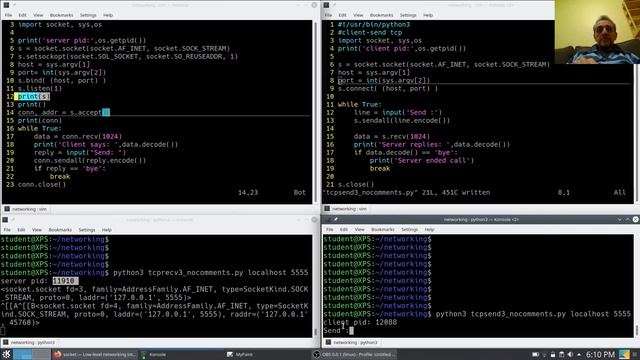Open Edit menu in client terminal window
640x360 pixels.
[x=344, y=229]
